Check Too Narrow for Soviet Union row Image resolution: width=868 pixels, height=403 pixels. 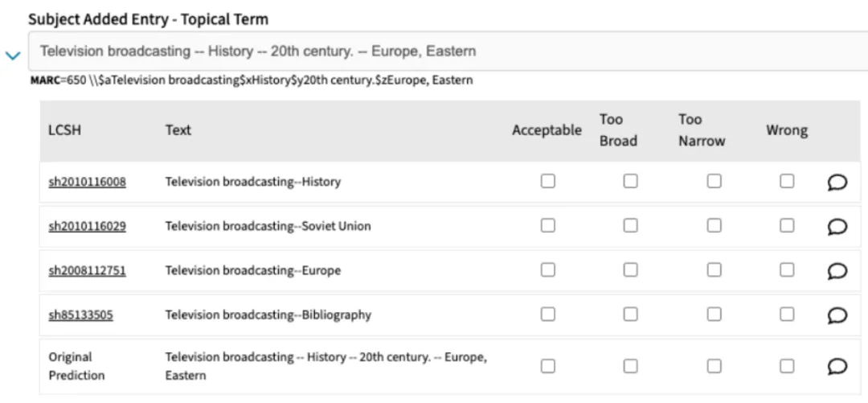(714, 225)
